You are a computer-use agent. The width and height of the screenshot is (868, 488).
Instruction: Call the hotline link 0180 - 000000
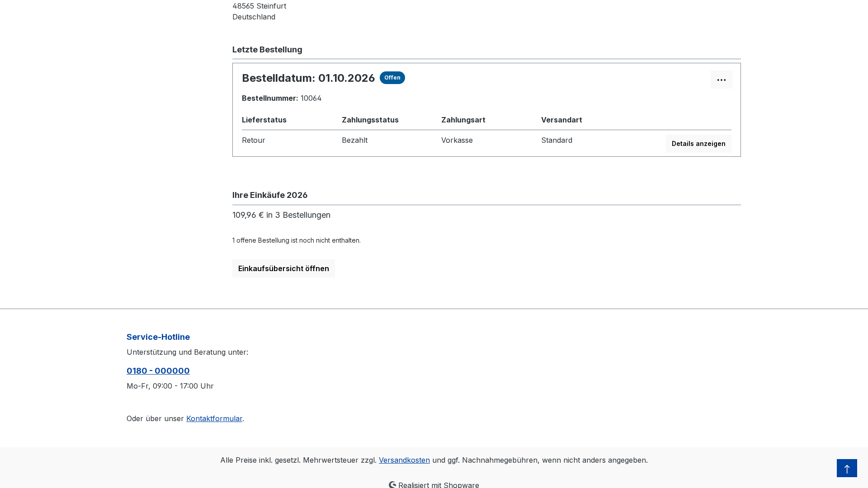(158, 371)
